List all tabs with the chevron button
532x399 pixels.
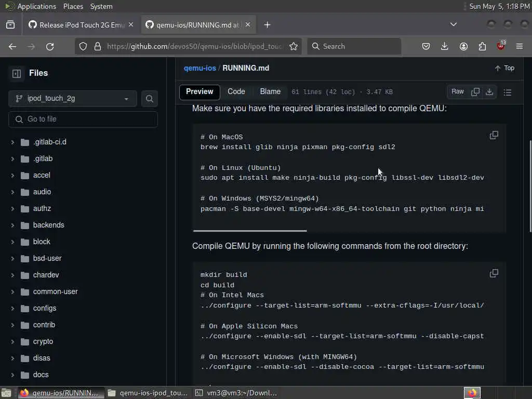coord(453,24)
